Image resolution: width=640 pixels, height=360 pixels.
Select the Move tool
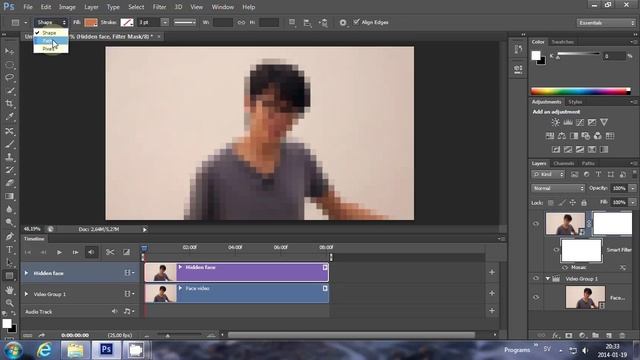9,51
